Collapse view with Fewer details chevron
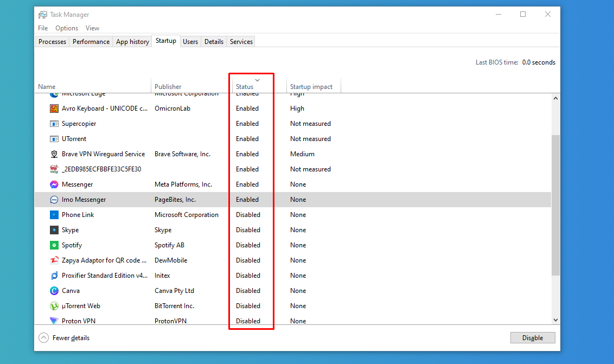 (x=44, y=338)
